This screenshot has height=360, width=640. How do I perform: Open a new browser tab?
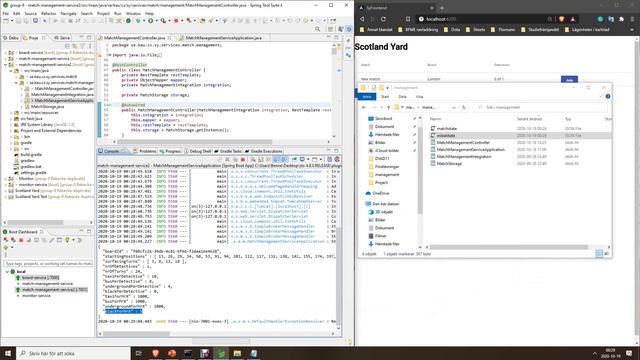(442, 8)
